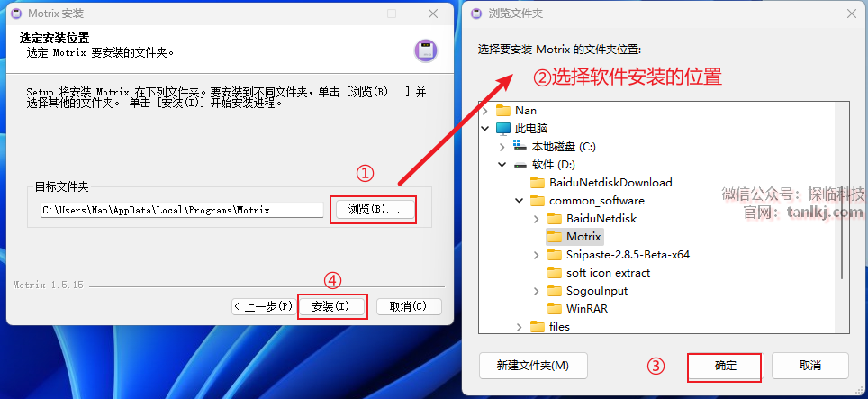Expand the BaiduNetdisk folder
This screenshot has height=399, width=868.
pyautogui.click(x=536, y=219)
